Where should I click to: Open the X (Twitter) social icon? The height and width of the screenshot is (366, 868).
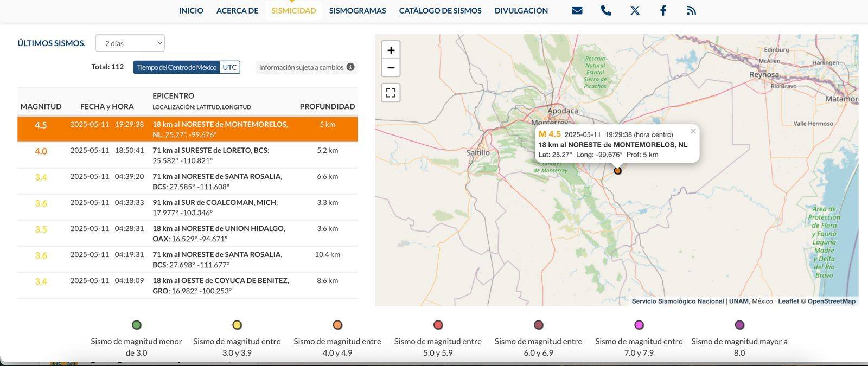point(635,10)
